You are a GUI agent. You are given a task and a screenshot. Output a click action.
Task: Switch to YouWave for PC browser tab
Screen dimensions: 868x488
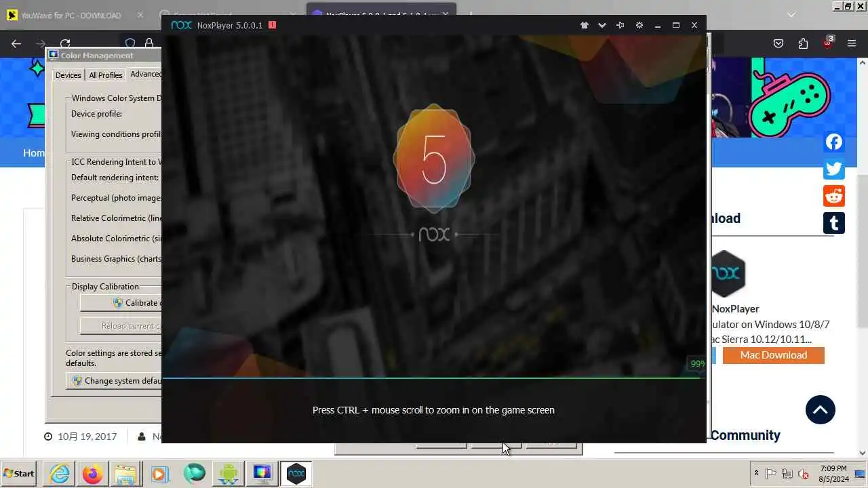pyautogui.click(x=75, y=15)
